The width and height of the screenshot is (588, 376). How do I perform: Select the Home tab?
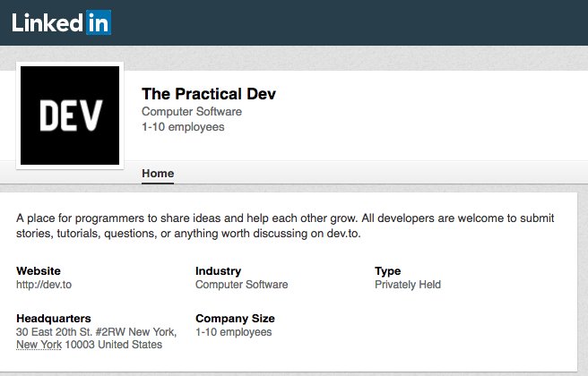[x=158, y=174]
